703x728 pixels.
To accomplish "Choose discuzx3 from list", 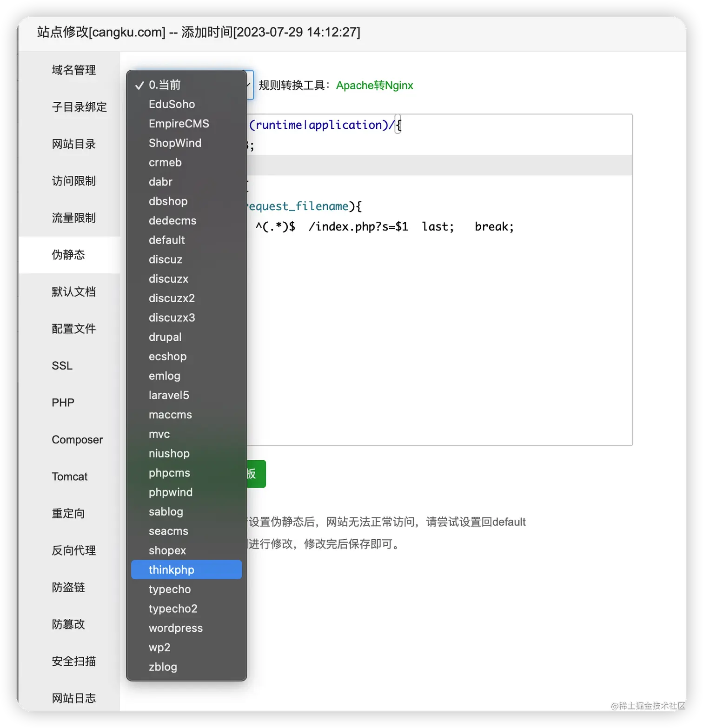I will [x=186, y=318].
